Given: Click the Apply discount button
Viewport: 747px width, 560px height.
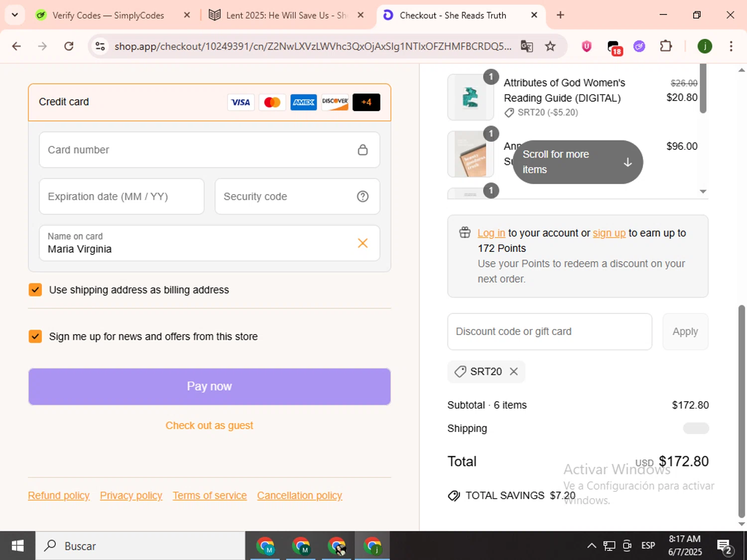Looking at the screenshot, I should (685, 332).
